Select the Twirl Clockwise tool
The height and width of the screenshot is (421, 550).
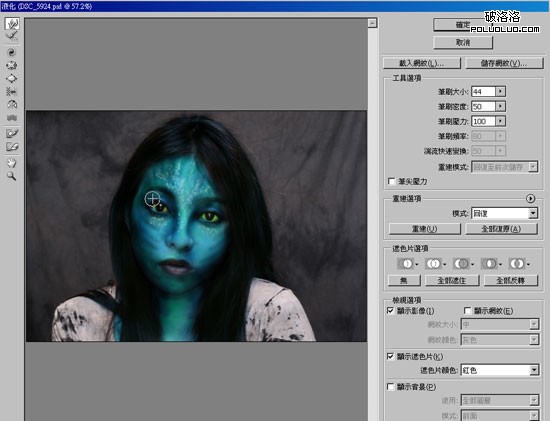[12, 52]
